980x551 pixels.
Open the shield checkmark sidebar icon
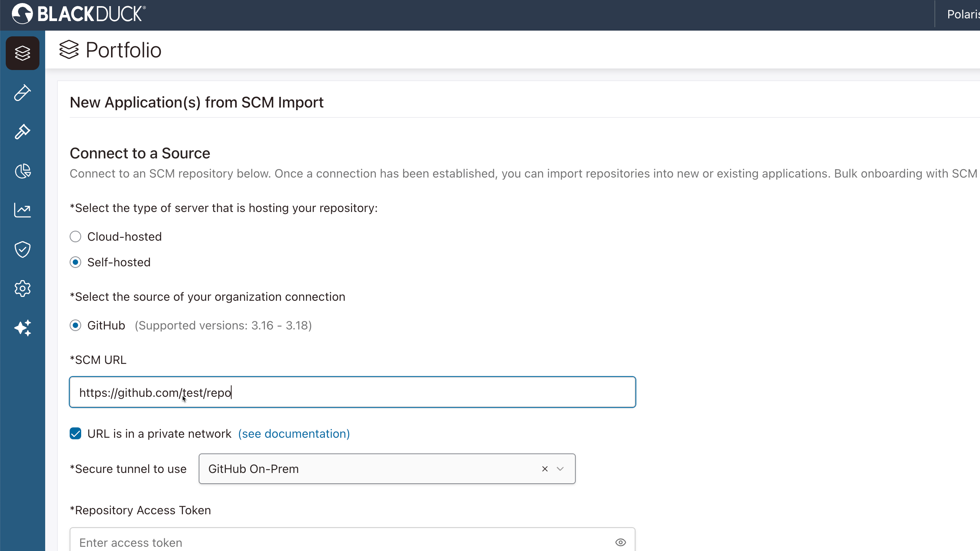tap(23, 249)
